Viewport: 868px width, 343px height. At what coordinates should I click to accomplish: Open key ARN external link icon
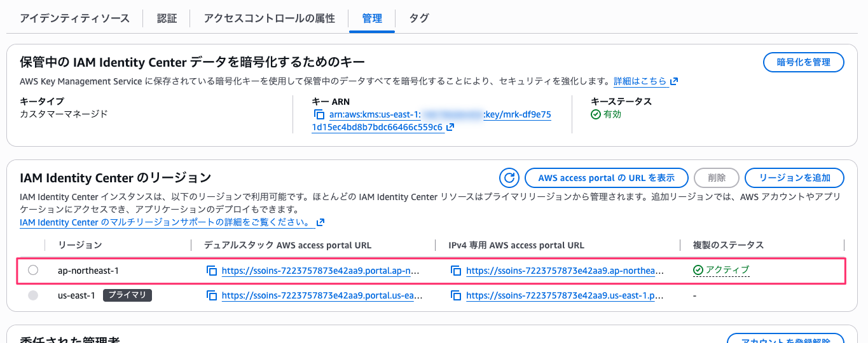point(450,127)
